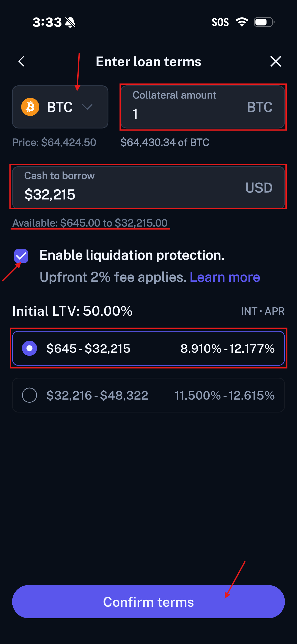Open the Learn more link
Screen dimensions: 297x644
pos(225,277)
